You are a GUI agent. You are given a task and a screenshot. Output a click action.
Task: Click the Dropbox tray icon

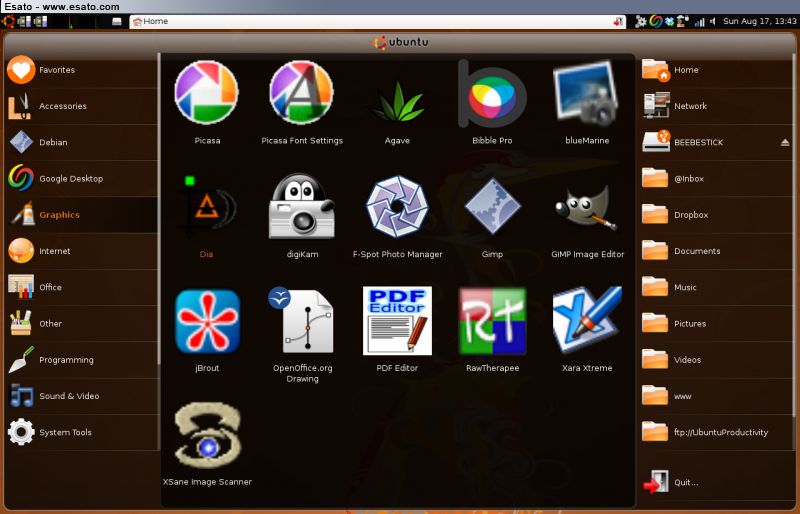pos(669,21)
